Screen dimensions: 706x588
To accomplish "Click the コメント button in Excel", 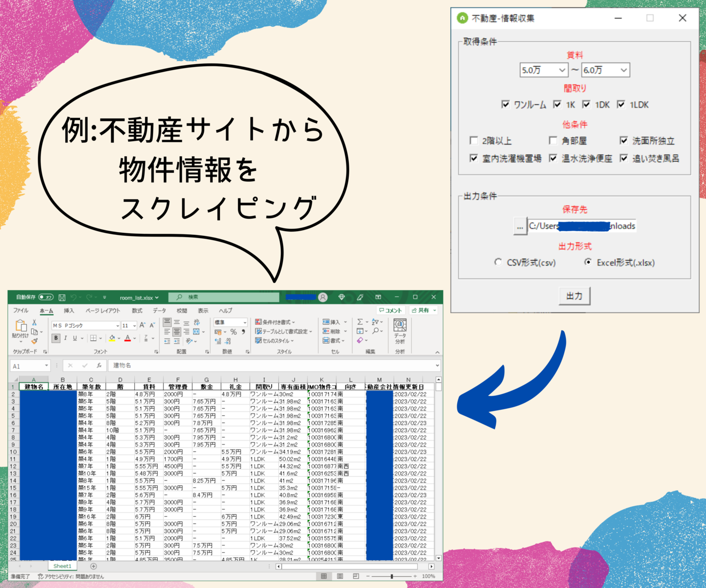I will 390,310.
